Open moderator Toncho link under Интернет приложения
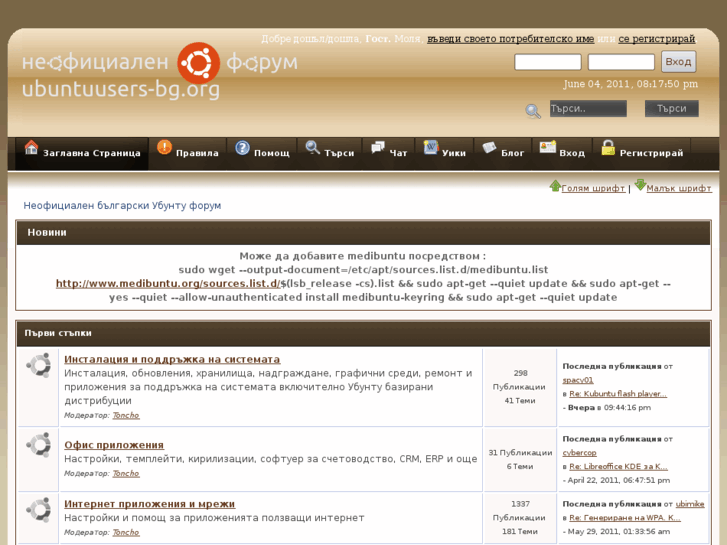The image size is (727, 545). (126, 532)
